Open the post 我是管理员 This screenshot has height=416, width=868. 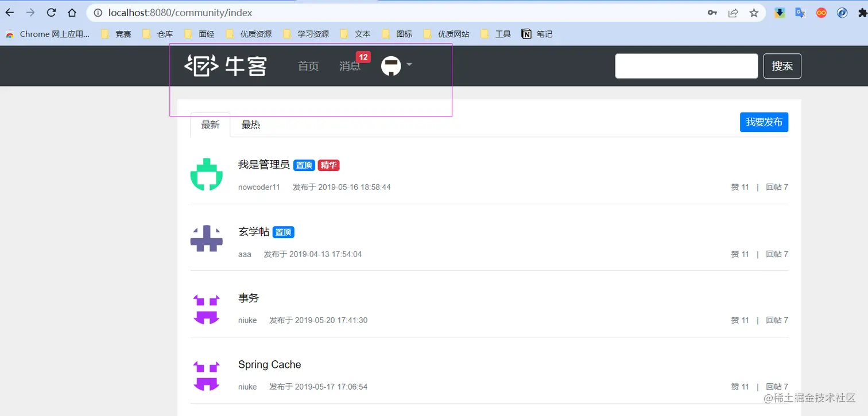coord(264,165)
